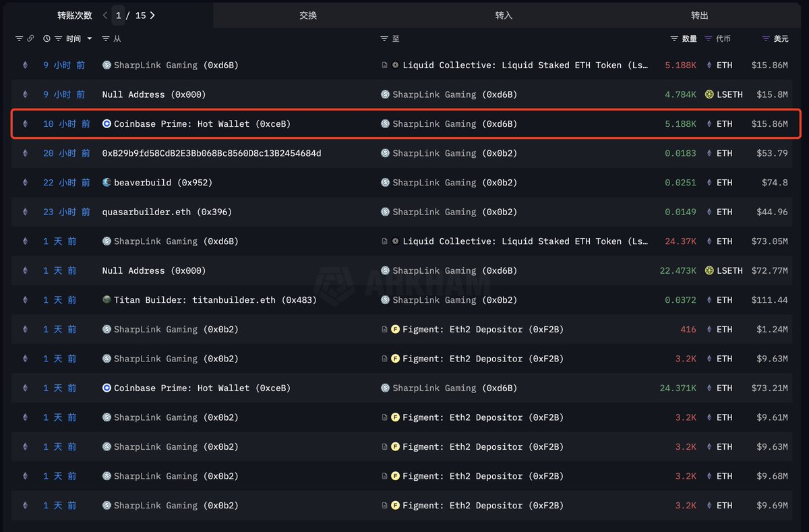
Task: Click the 美元 column header label
Action: tap(781, 39)
